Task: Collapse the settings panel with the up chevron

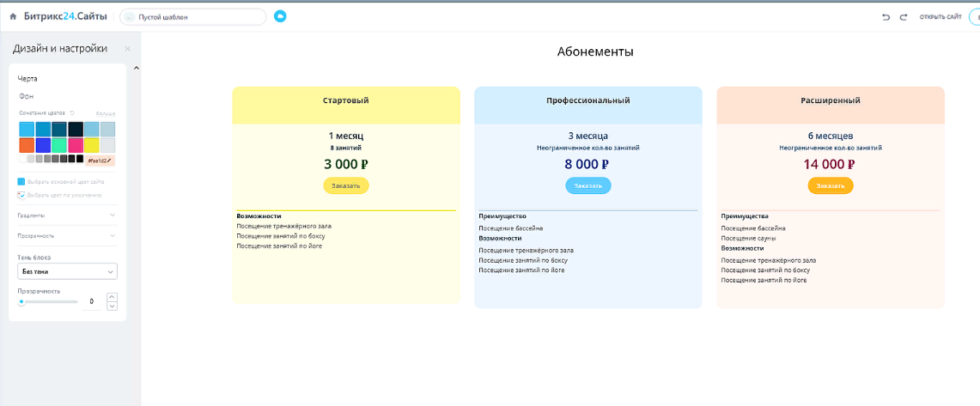Action: click(x=137, y=68)
